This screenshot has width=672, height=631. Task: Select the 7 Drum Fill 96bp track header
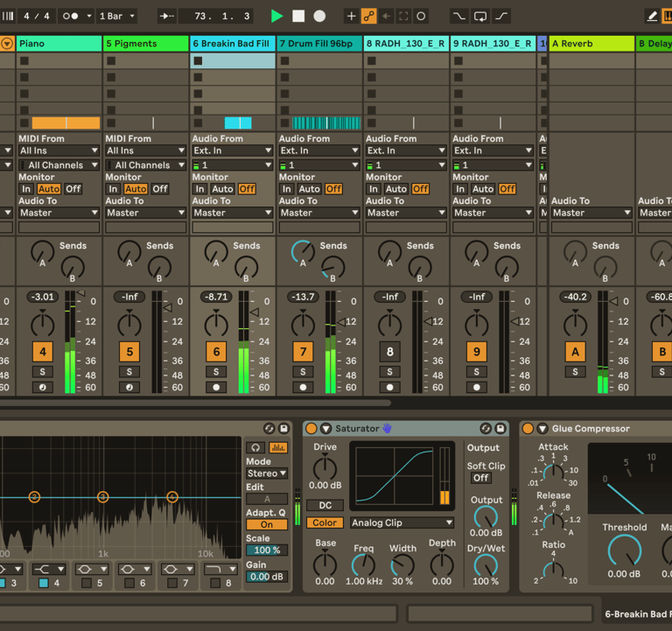319,44
